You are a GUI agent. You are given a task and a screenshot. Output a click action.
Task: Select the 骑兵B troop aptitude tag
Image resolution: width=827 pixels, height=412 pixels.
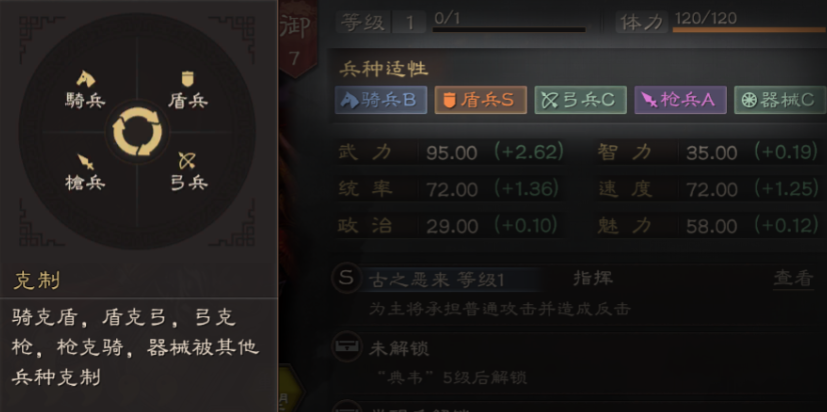(381, 100)
